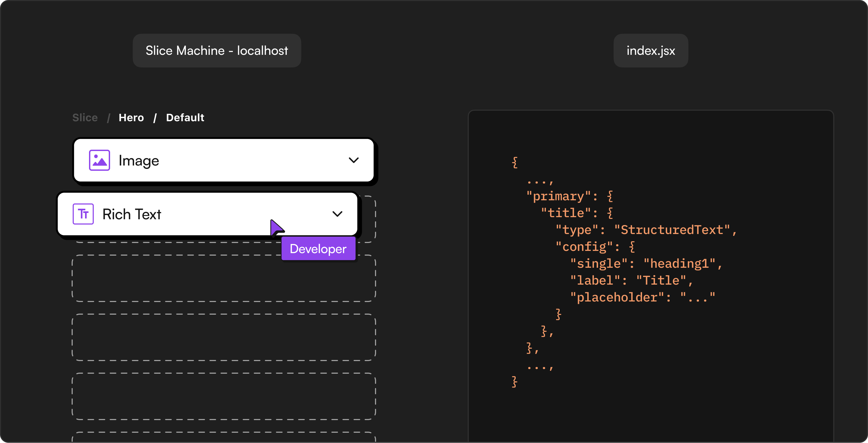
Task: Click the fourth empty dashed field slot
Action: [x=224, y=396]
